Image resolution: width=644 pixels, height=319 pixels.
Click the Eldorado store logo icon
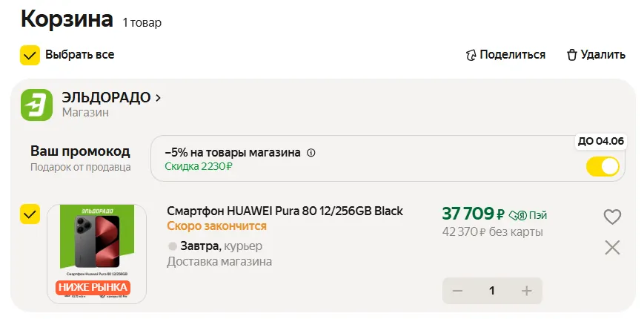(x=36, y=105)
